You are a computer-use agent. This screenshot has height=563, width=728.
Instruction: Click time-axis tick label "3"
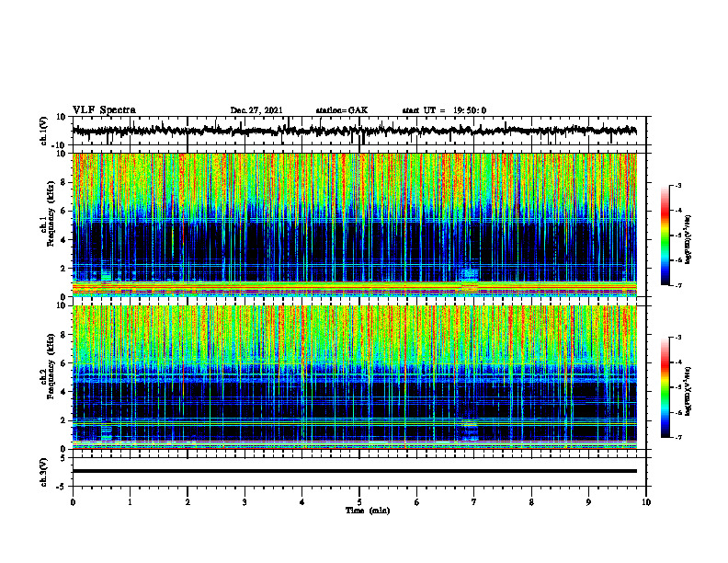(245, 502)
